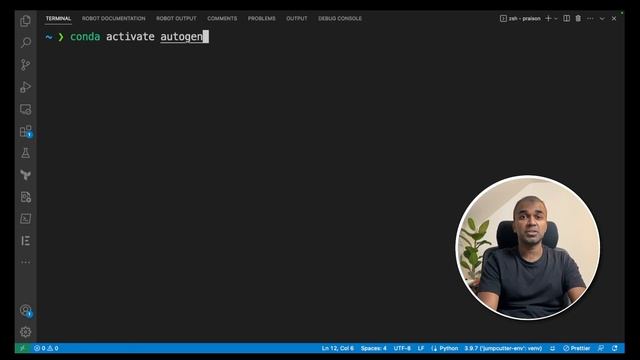This screenshot has width=640, height=360.
Task: Open the Testing flask view
Action: point(25,153)
